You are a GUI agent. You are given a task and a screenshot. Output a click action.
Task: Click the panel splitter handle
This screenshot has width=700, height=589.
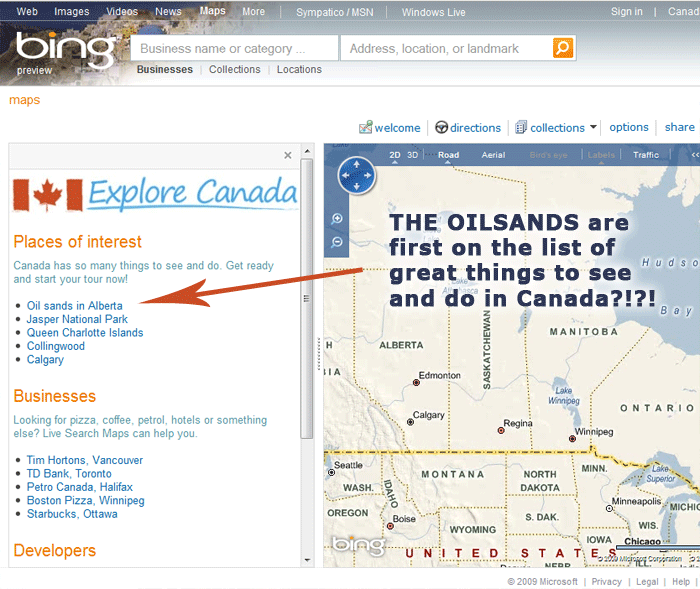point(319,354)
